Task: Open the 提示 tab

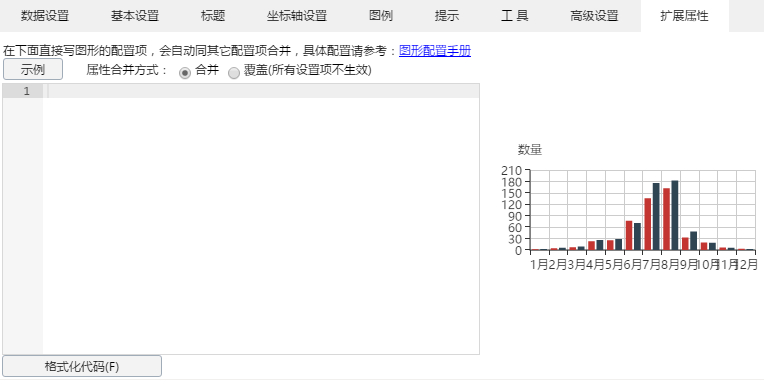Action: tap(447, 16)
